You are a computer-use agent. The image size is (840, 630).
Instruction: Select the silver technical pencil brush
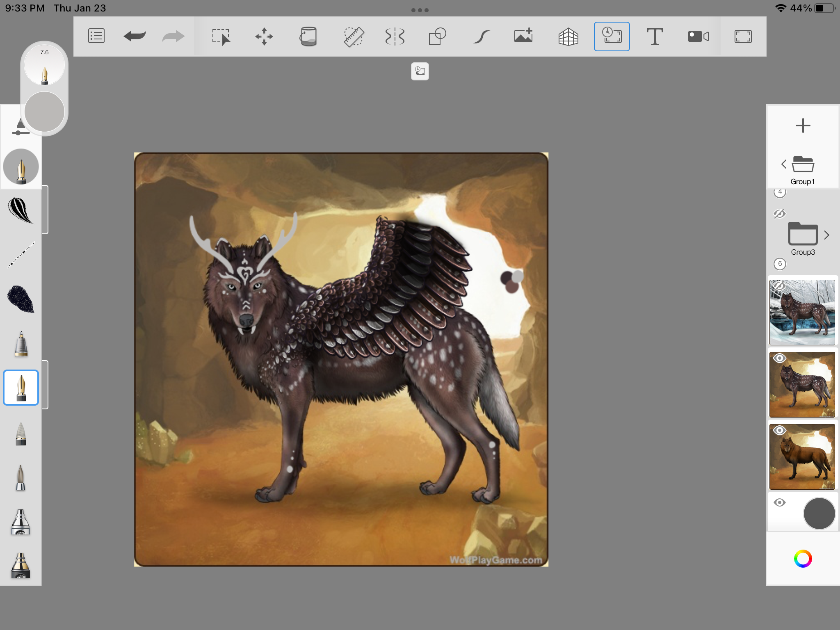click(x=21, y=344)
